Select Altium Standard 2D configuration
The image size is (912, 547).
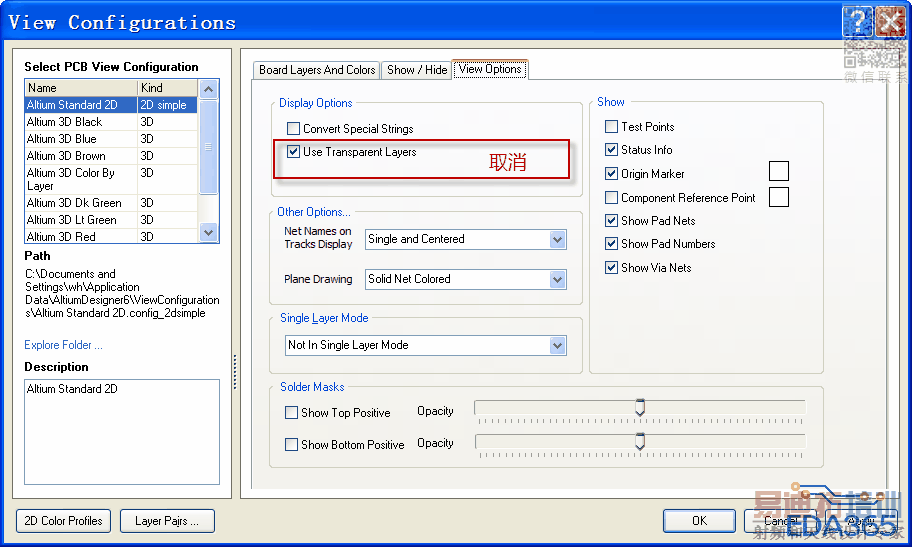tap(111, 105)
